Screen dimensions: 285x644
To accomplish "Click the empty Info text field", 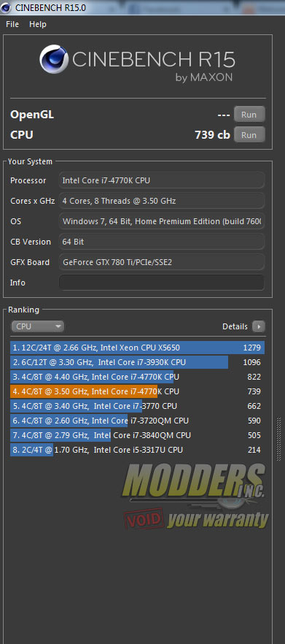I will click(x=162, y=283).
